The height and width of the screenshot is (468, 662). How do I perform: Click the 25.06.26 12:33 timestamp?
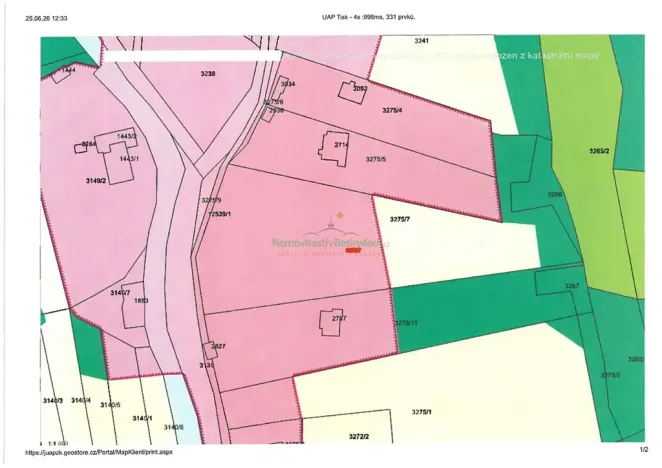click(x=46, y=18)
